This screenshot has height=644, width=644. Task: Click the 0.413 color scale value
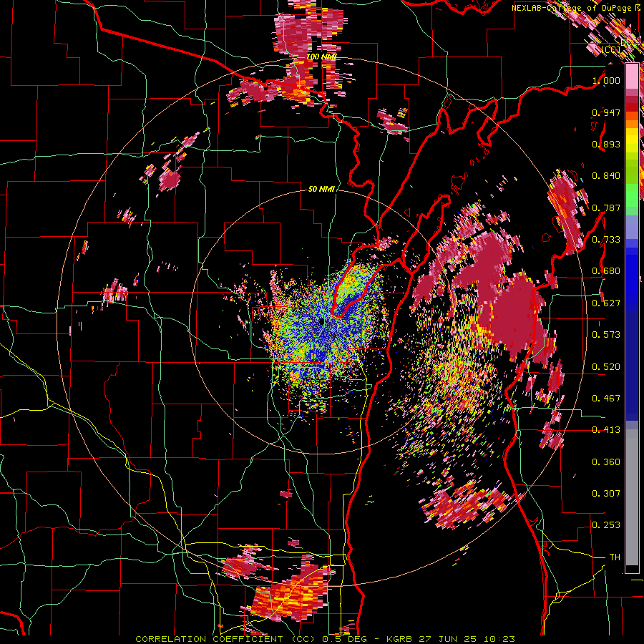pyautogui.click(x=606, y=430)
